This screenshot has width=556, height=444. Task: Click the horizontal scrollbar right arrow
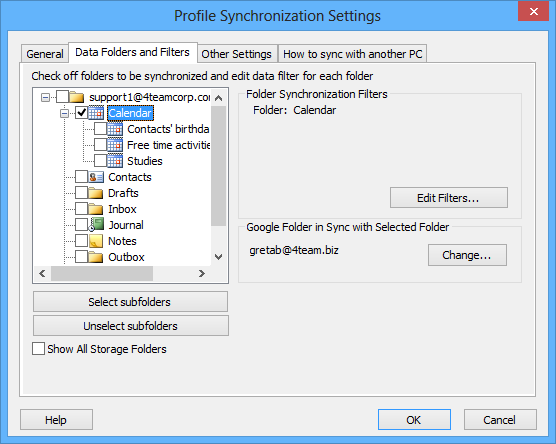pyautogui.click(x=202, y=273)
